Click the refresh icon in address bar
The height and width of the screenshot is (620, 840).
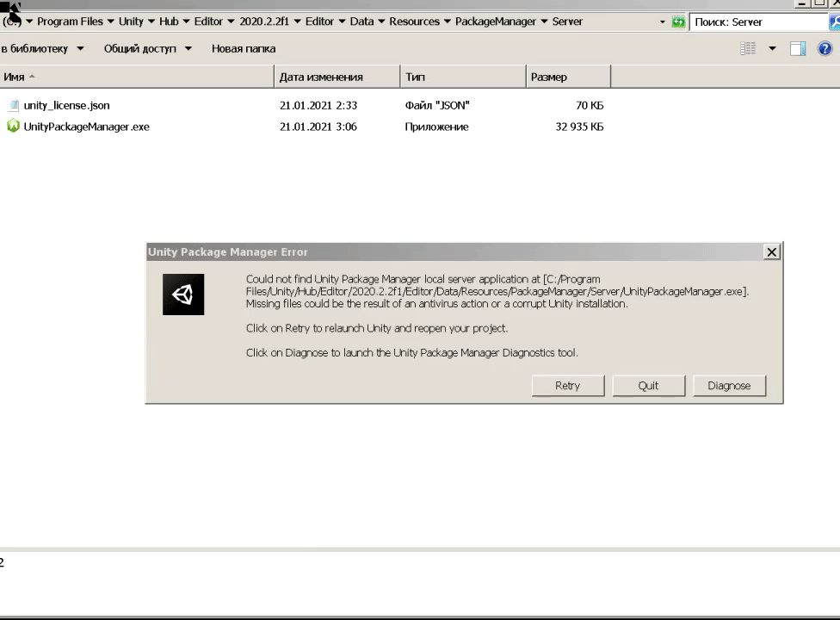(x=678, y=22)
